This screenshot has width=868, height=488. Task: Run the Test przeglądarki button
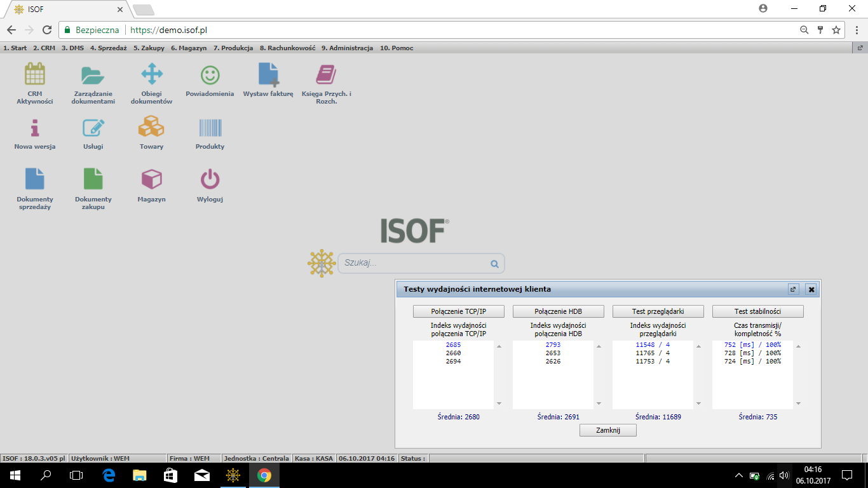pos(658,311)
